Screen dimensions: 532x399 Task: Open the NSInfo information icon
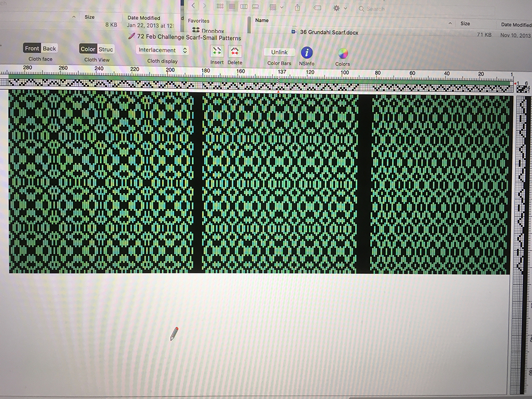(x=306, y=53)
